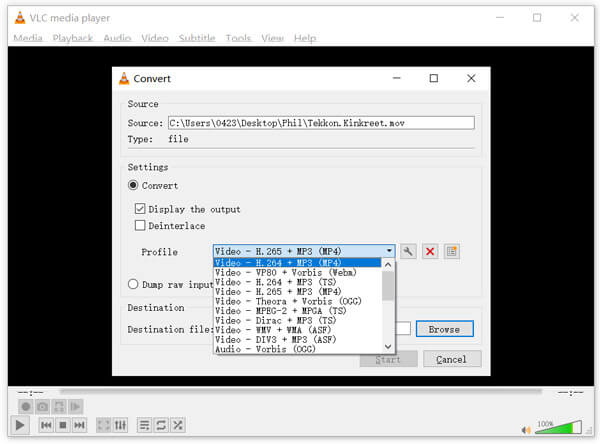Click profile list scrollbar down arrow
The image size is (600, 444).
pyautogui.click(x=388, y=347)
